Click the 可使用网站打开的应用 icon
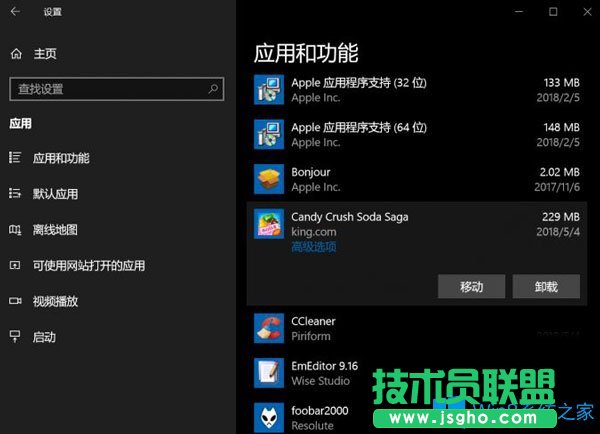 pyautogui.click(x=15, y=265)
